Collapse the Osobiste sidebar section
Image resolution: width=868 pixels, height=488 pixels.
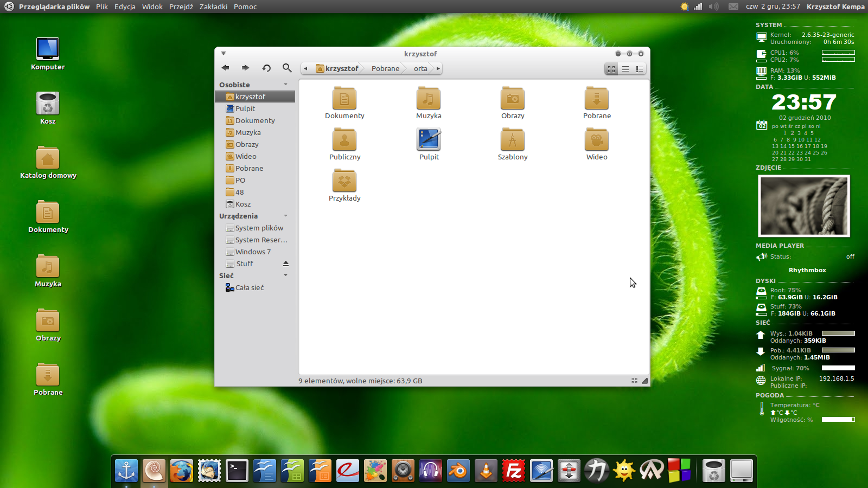285,85
